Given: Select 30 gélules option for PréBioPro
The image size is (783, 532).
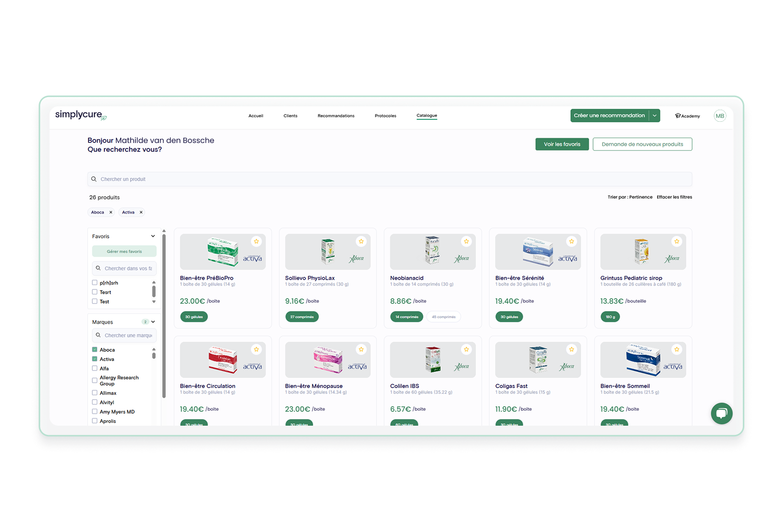Looking at the screenshot, I should tap(194, 317).
